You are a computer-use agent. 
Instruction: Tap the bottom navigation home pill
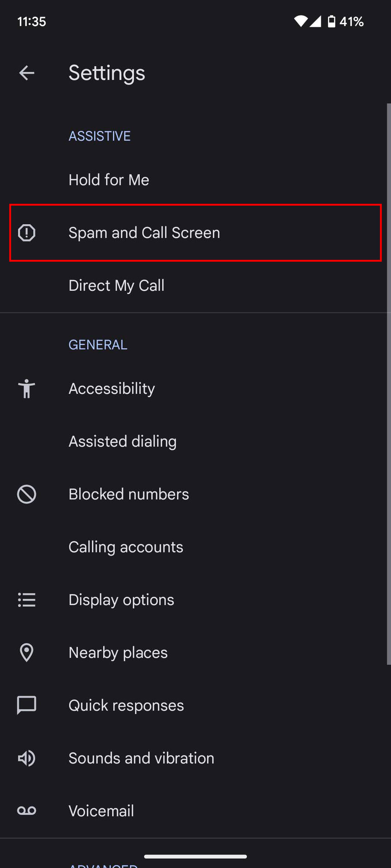point(195,856)
